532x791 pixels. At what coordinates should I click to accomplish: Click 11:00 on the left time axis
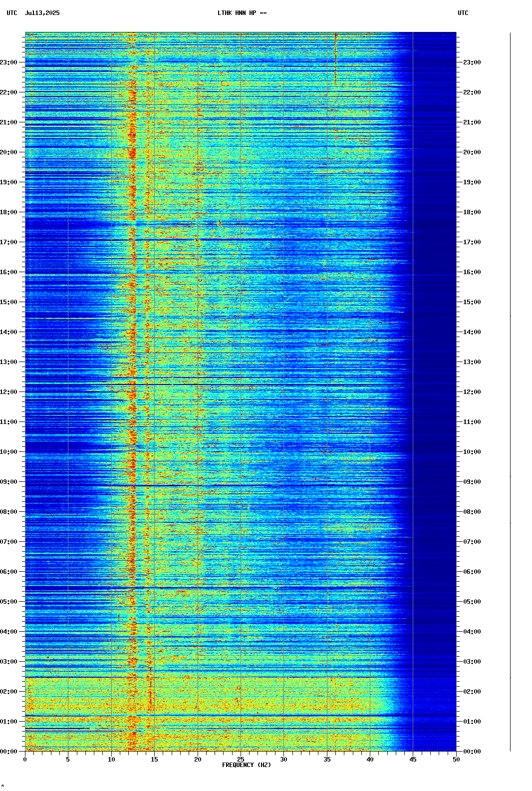coord(8,422)
